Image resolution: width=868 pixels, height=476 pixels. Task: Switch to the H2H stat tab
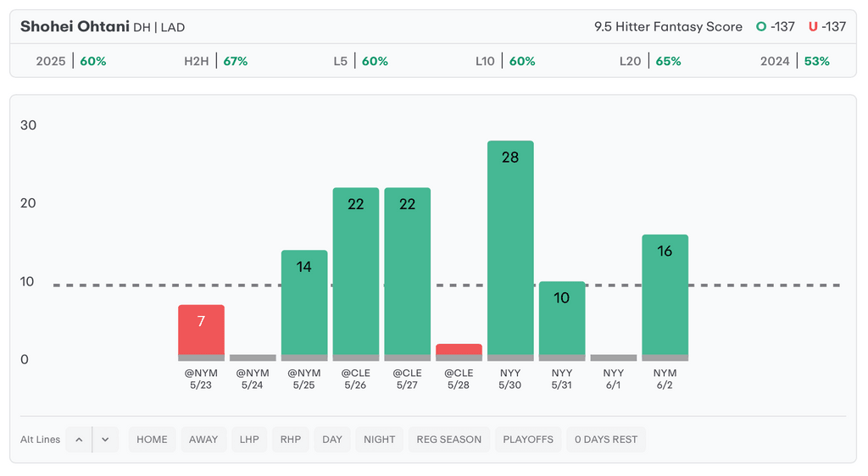(215, 61)
